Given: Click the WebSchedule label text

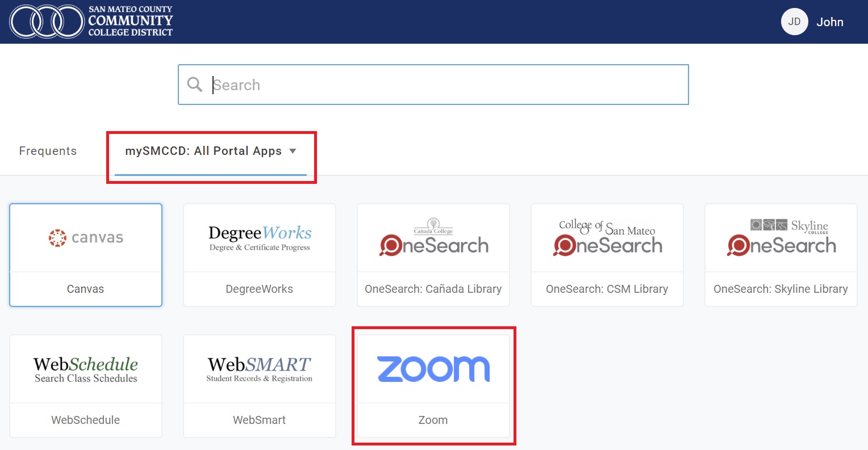Looking at the screenshot, I should point(85,420).
